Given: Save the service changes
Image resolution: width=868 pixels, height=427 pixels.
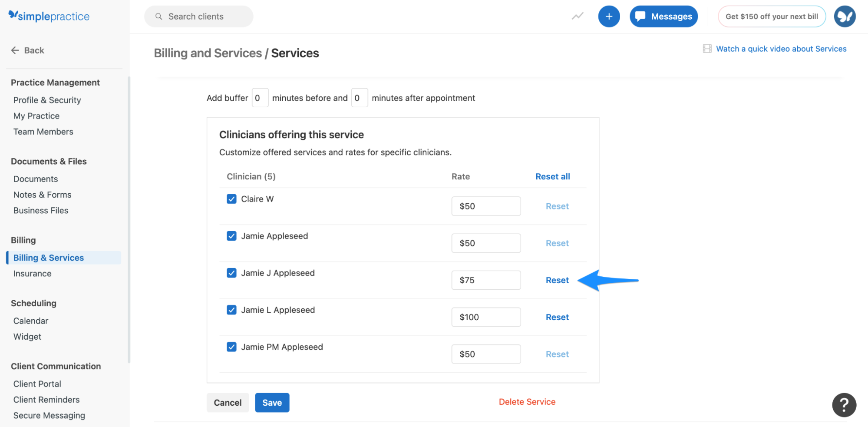Looking at the screenshot, I should [272, 402].
